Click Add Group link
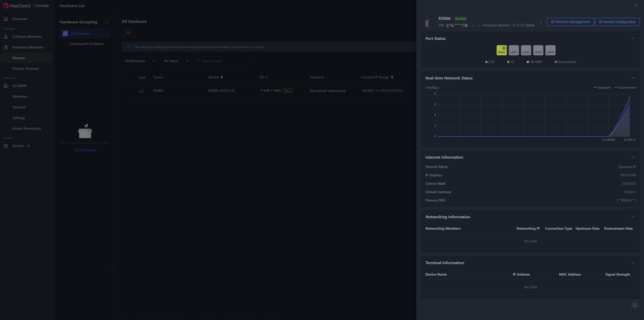This screenshot has width=644, height=320. (x=85, y=150)
